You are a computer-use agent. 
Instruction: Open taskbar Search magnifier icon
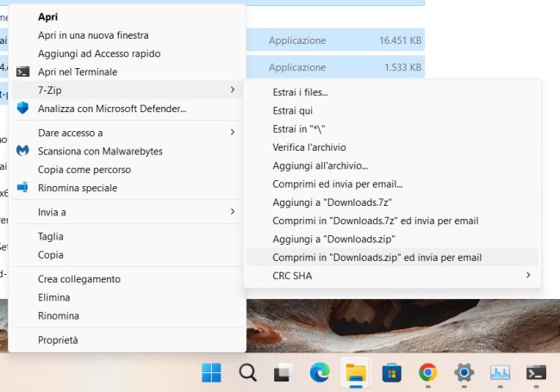[x=247, y=373]
